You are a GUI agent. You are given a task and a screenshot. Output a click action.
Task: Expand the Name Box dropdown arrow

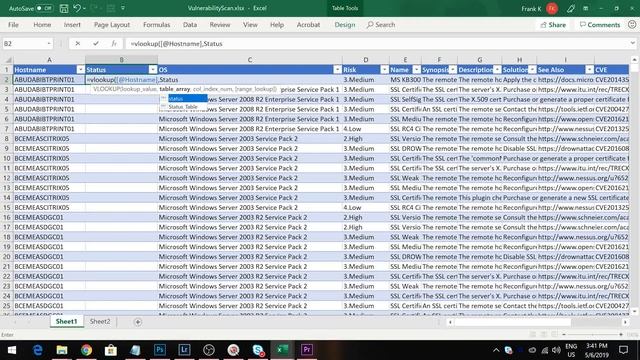[49, 43]
